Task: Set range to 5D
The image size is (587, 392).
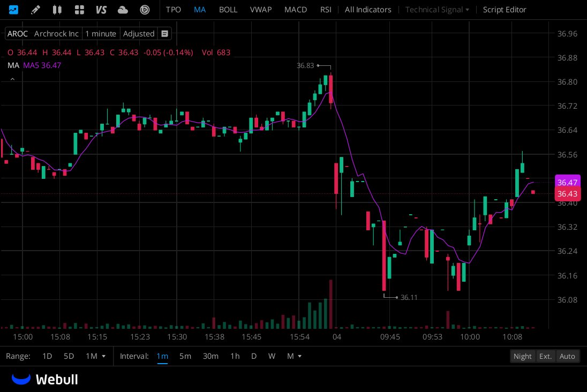Action: 69,356
